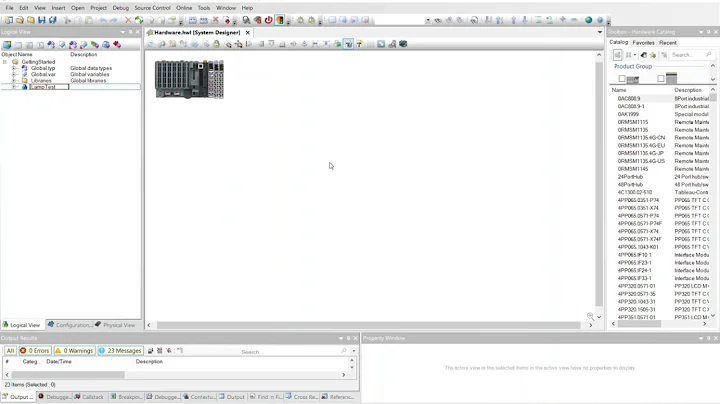Click the green arrows rebuild icon
Image resolution: width=720 pixels, height=404 pixels.
click(x=139, y=20)
